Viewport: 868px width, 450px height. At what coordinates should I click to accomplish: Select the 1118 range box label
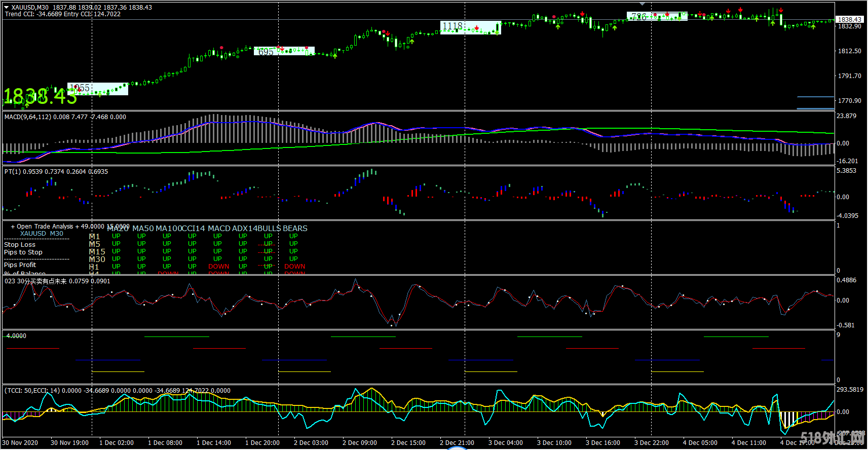(452, 26)
